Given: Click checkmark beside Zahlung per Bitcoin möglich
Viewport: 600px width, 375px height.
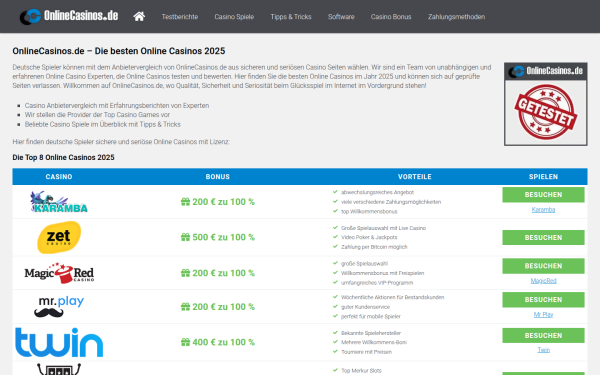Looking at the screenshot, I should [335, 246].
